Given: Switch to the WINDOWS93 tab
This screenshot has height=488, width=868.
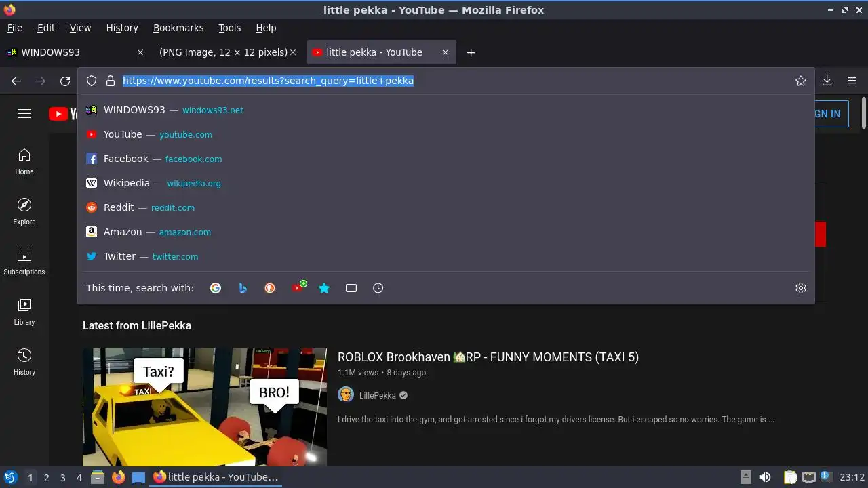Looking at the screenshot, I should click(75, 52).
